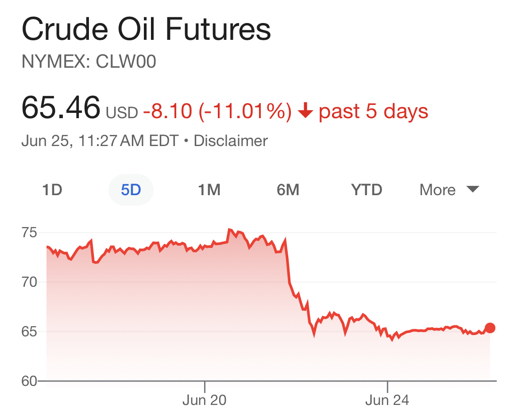Click the red current-price dot on chart
Viewport: 518px width, 420px height.
pos(490,328)
